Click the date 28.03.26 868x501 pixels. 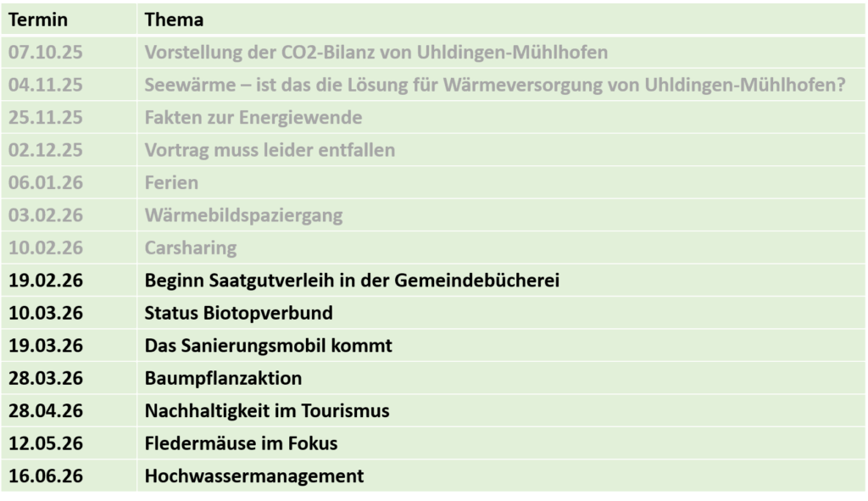(x=46, y=378)
